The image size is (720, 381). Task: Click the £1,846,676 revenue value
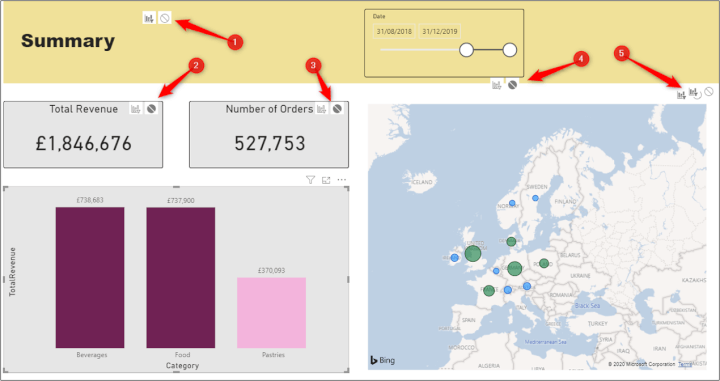tap(84, 144)
